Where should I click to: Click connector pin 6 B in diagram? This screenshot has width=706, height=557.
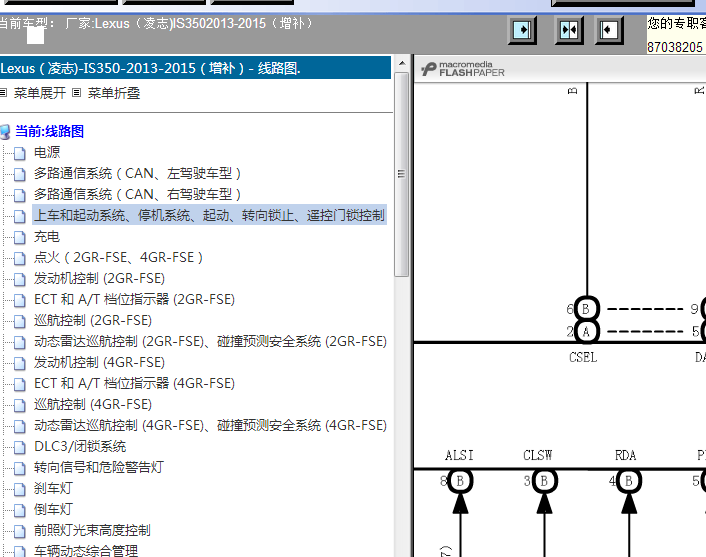coord(586,309)
